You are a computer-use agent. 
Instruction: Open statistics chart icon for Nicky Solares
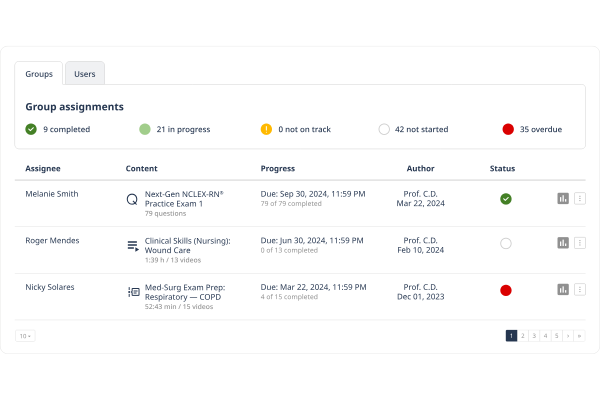[x=563, y=290]
